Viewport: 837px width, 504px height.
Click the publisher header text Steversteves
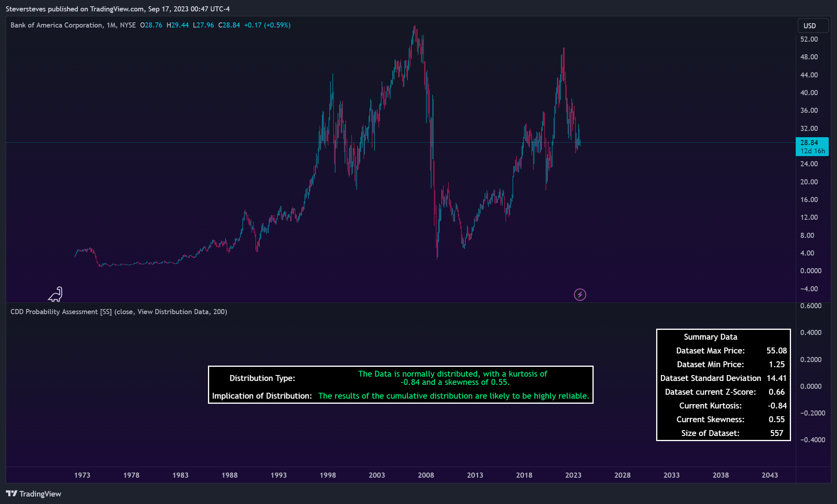pyautogui.click(x=26, y=9)
